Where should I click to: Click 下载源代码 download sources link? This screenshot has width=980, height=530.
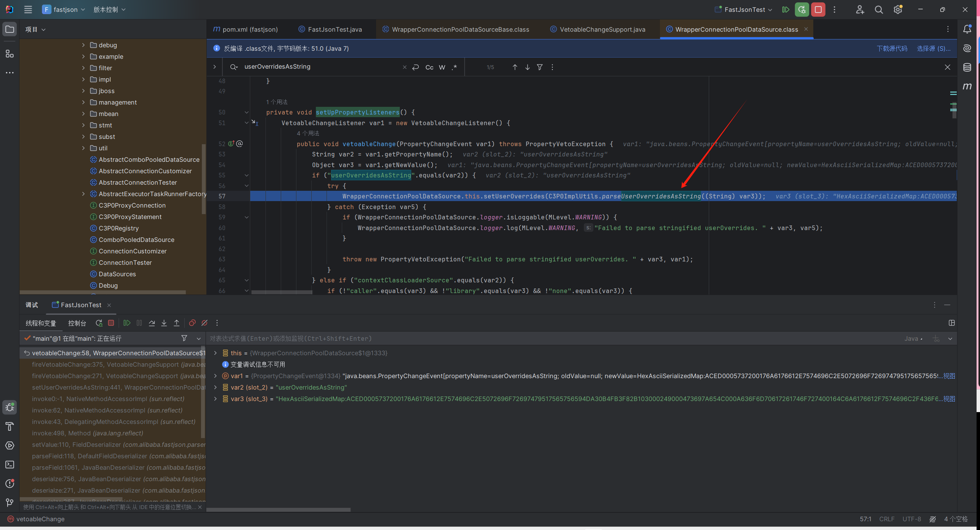[892, 48]
